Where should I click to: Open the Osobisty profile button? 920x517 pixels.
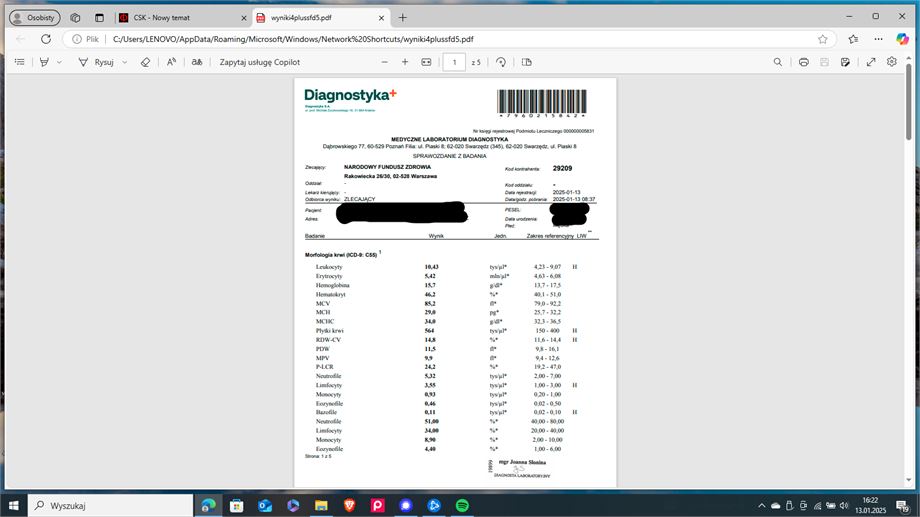point(35,18)
